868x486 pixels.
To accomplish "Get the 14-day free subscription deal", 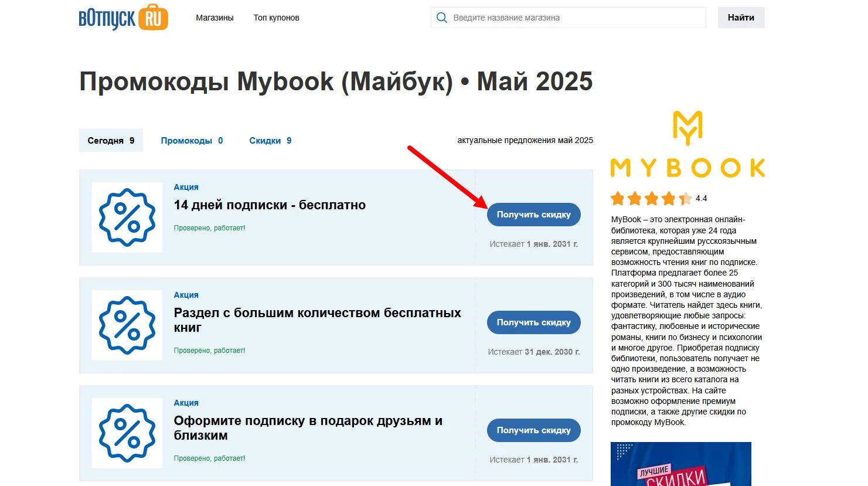I will [x=533, y=214].
